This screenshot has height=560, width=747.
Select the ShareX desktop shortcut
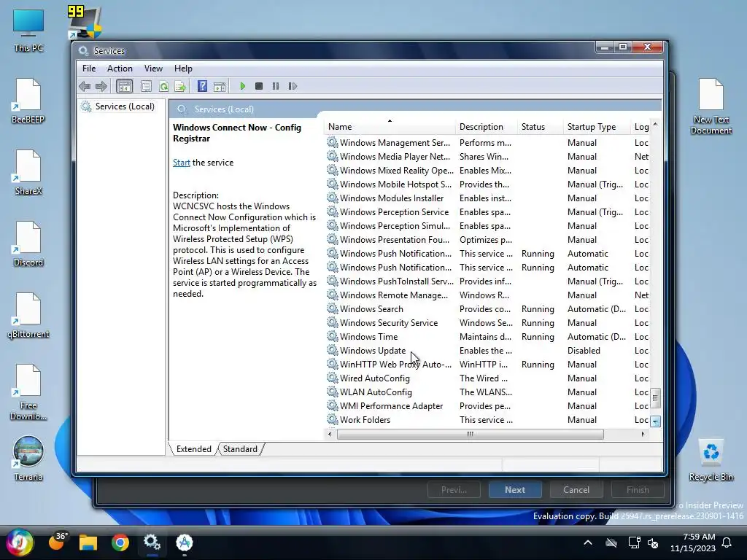tap(28, 173)
